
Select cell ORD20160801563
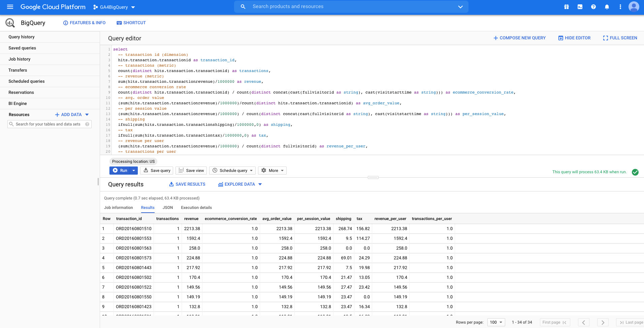click(x=134, y=248)
